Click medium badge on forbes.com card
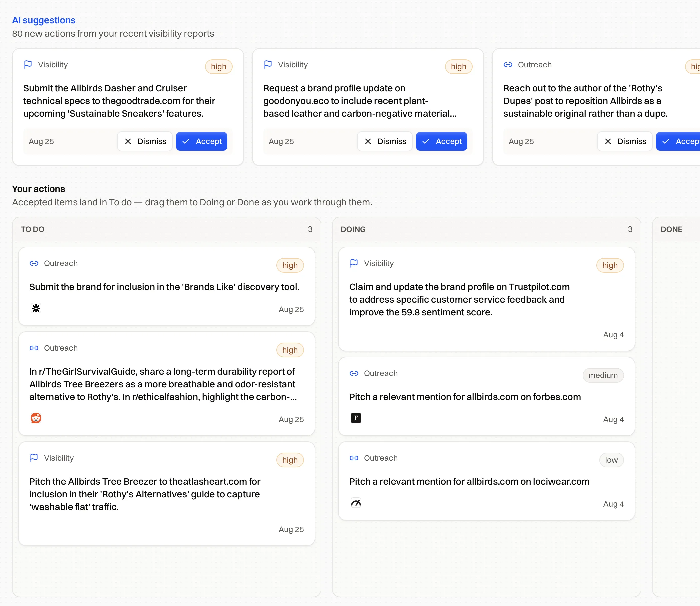700x606 pixels. click(x=603, y=375)
